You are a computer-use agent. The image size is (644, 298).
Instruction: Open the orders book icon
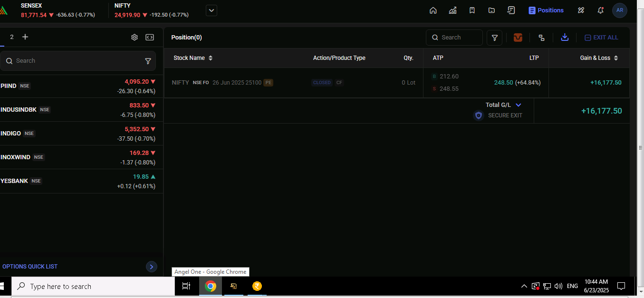pyautogui.click(x=511, y=10)
